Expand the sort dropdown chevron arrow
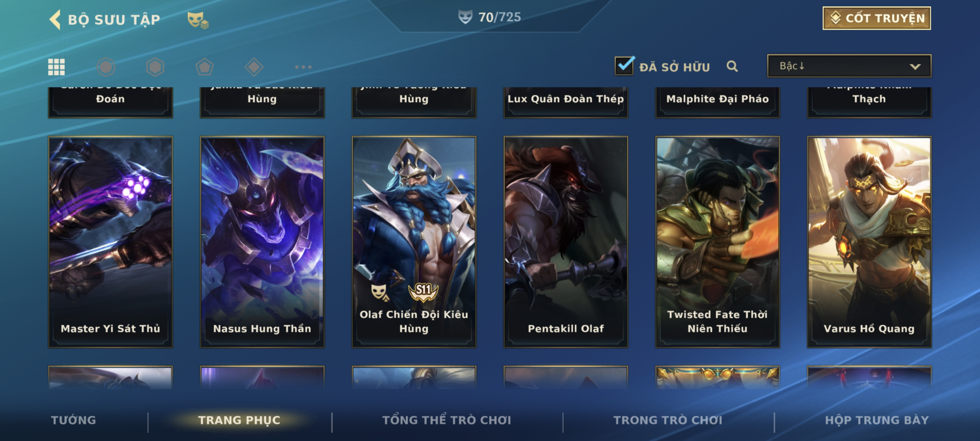This screenshot has width=980, height=441. tap(915, 66)
